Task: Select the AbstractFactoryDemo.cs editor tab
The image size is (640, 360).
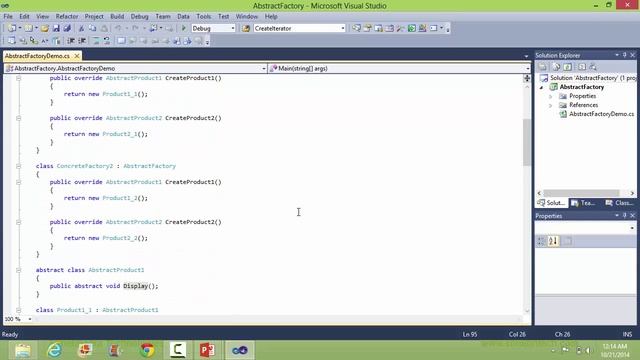Action: pyautogui.click(x=37, y=56)
